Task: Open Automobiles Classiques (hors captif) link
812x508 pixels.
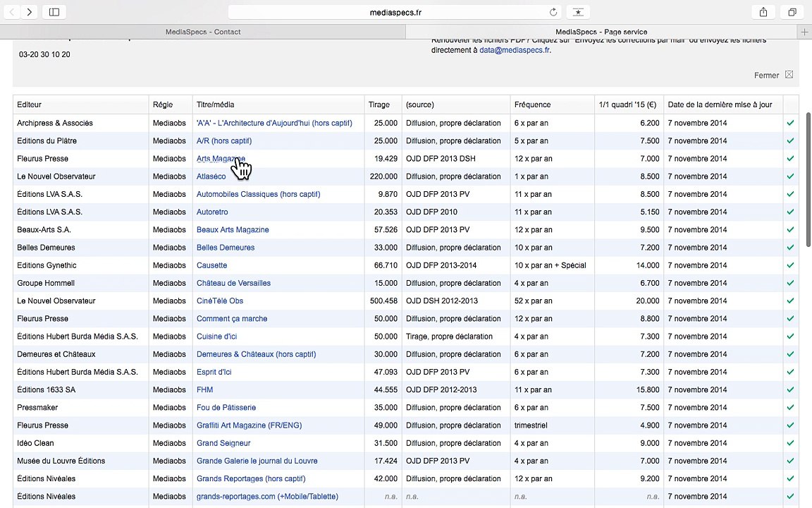Action: pyautogui.click(x=259, y=194)
